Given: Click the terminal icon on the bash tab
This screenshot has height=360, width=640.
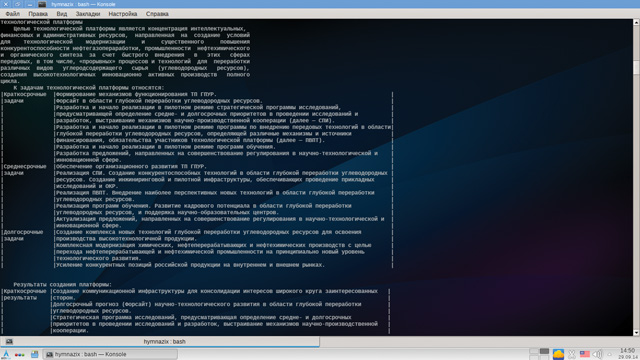Looking at the screenshot, I should tap(9, 342).
